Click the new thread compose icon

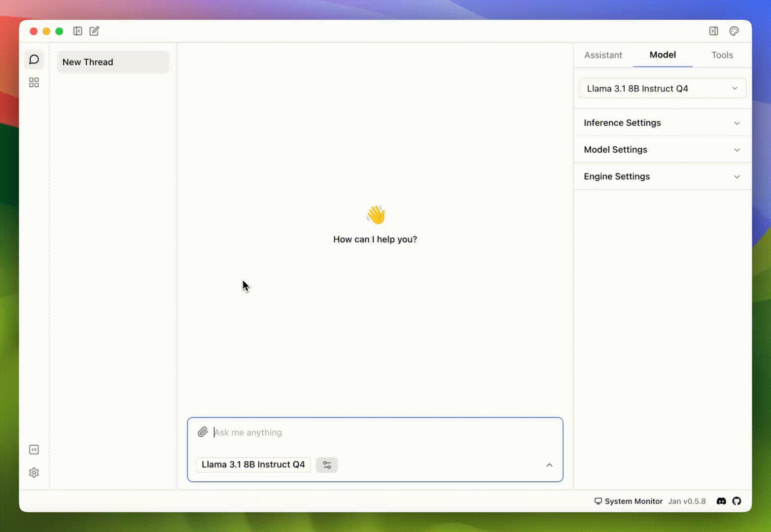pyautogui.click(x=94, y=31)
